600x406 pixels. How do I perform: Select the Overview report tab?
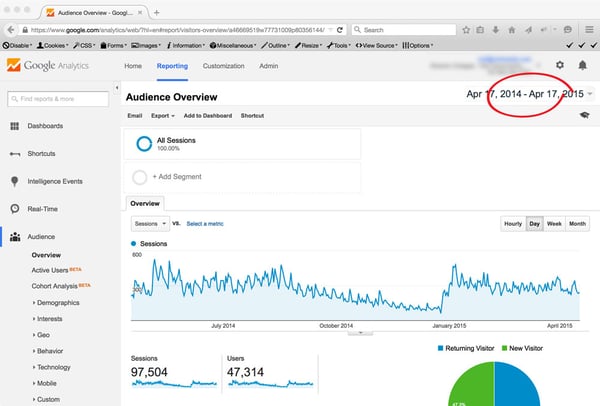click(145, 204)
